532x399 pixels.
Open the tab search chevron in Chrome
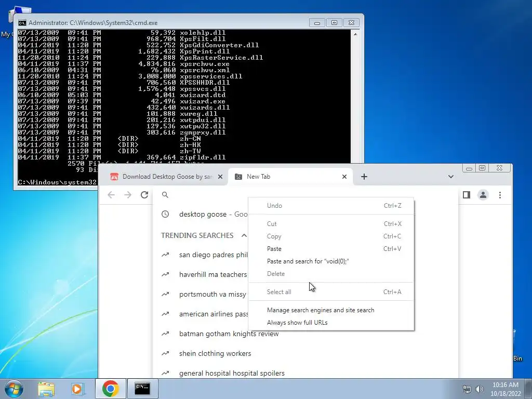(451, 177)
